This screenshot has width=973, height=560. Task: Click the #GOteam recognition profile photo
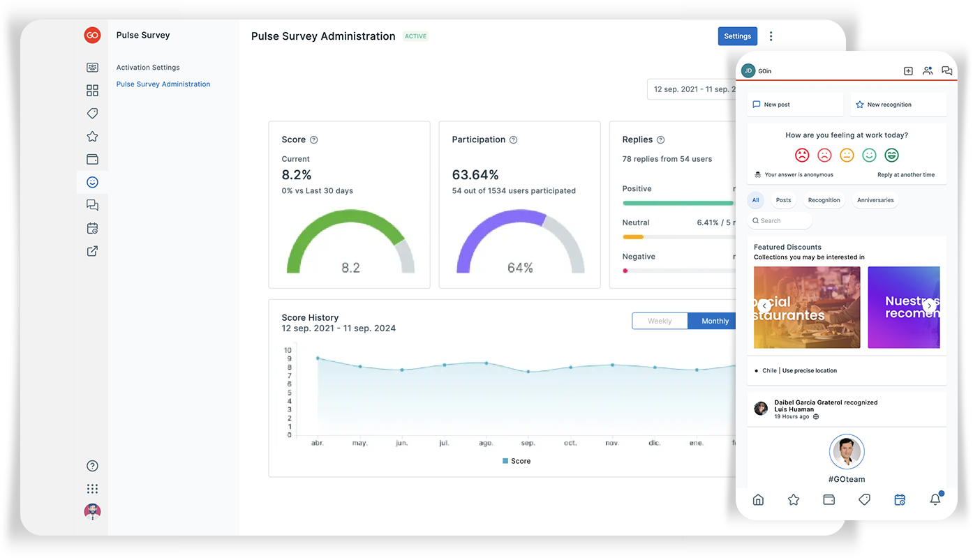click(847, 452)
